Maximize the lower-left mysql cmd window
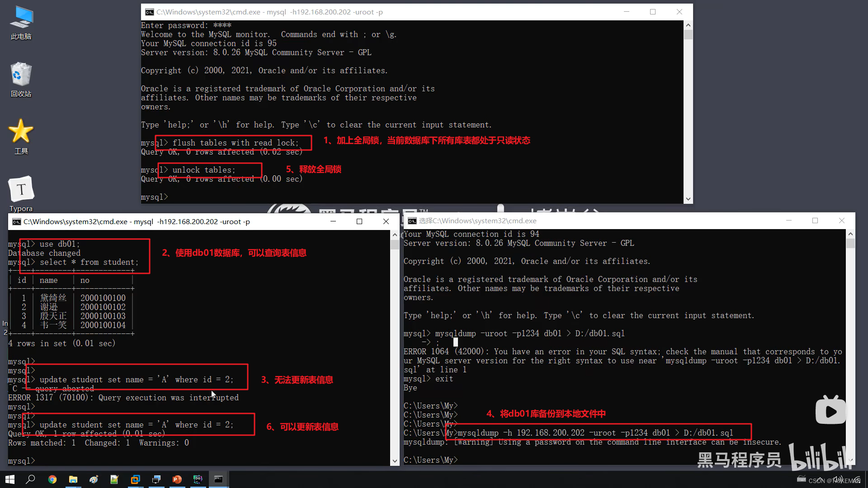This screenshot has width=868, height=488. click(359, 221)
